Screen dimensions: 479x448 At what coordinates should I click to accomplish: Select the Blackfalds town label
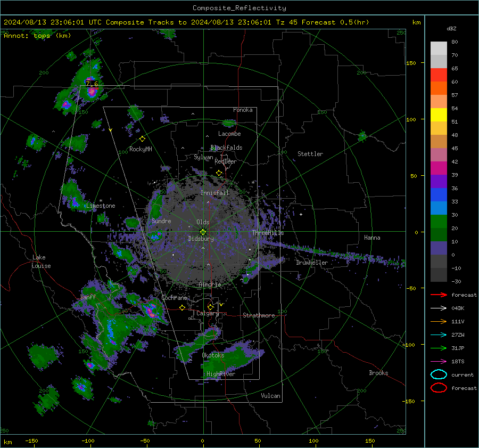click(x=226, y=148)
